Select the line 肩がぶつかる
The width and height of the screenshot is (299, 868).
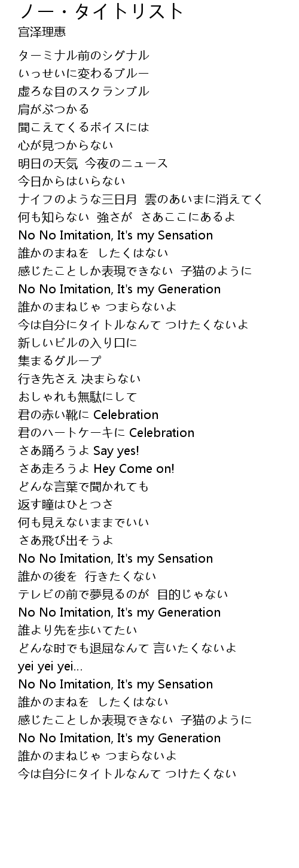tap(54, 110)
